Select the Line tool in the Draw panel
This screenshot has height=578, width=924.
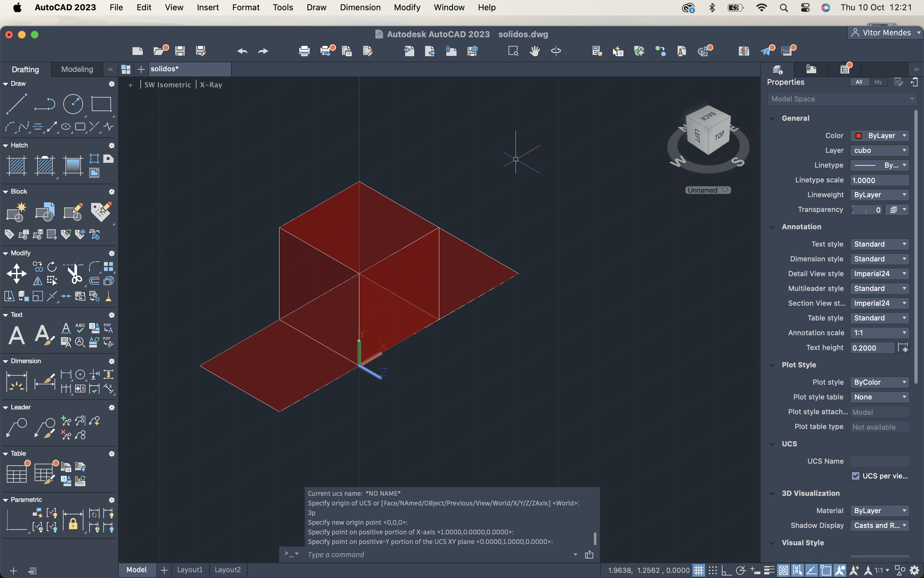(16, 104)
